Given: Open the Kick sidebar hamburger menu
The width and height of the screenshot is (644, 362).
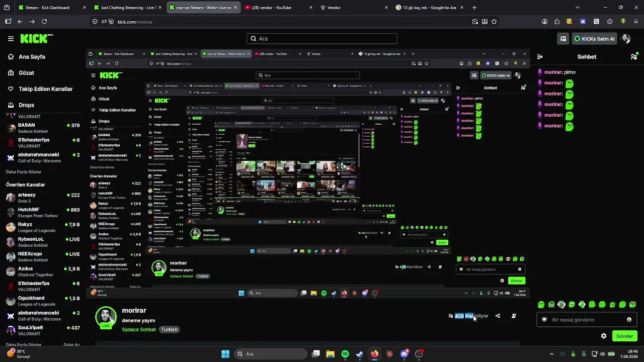Looking at the screenshot, I should point(11,39).
